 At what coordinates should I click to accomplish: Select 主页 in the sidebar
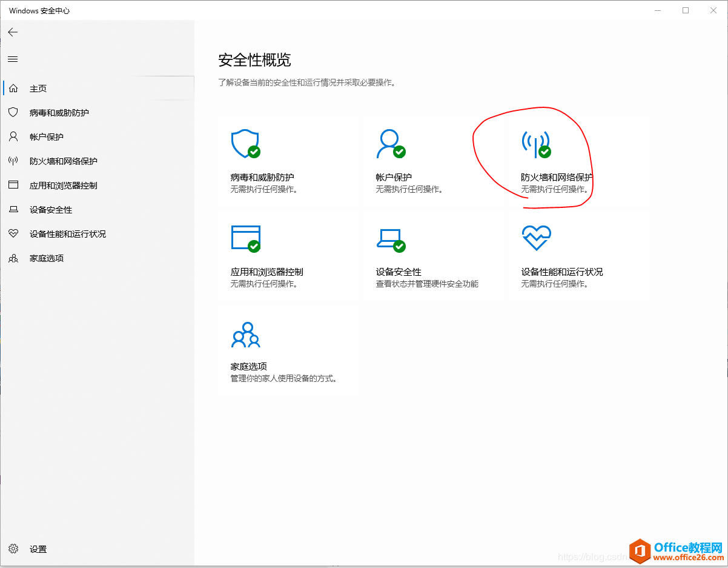point(38,89)
